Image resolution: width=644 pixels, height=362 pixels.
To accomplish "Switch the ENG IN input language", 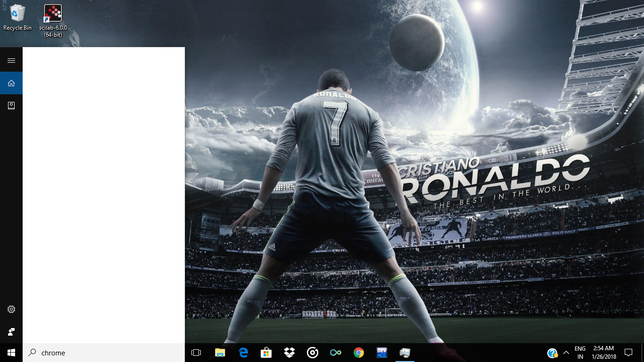I will (x=580, y=353).
